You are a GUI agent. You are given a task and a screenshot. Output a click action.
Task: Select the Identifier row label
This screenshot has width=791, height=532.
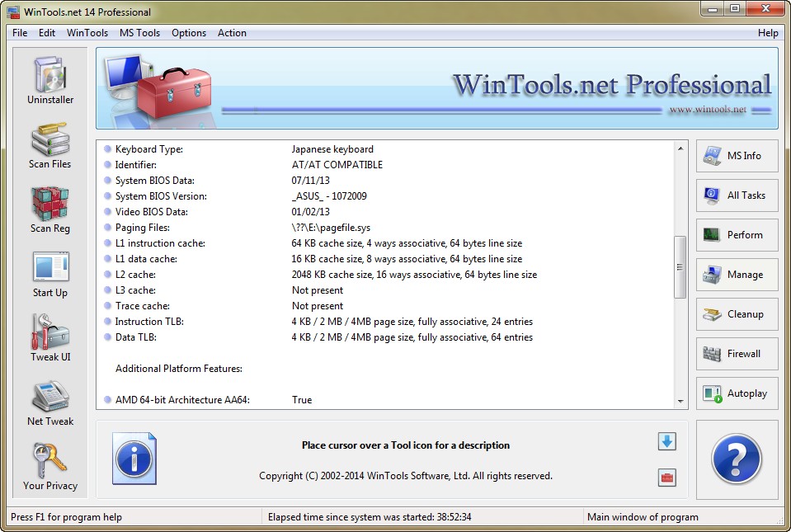[x=136, y=165]
